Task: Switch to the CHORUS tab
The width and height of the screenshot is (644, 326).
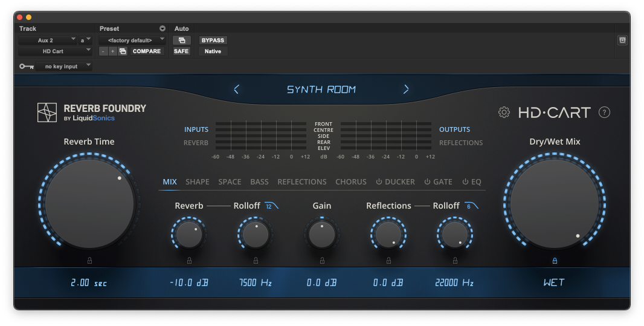Action: [x=351, y=181]
